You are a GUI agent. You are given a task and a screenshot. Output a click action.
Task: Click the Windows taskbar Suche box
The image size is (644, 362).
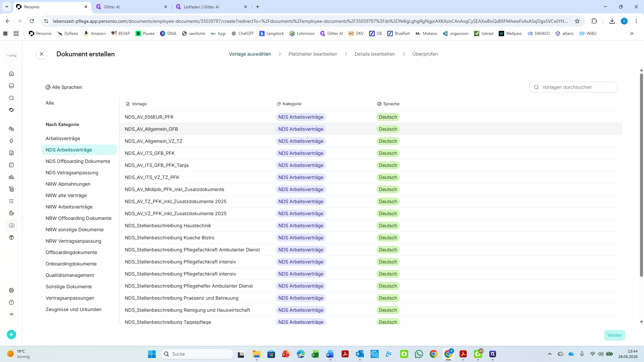(x=197, y=354)
